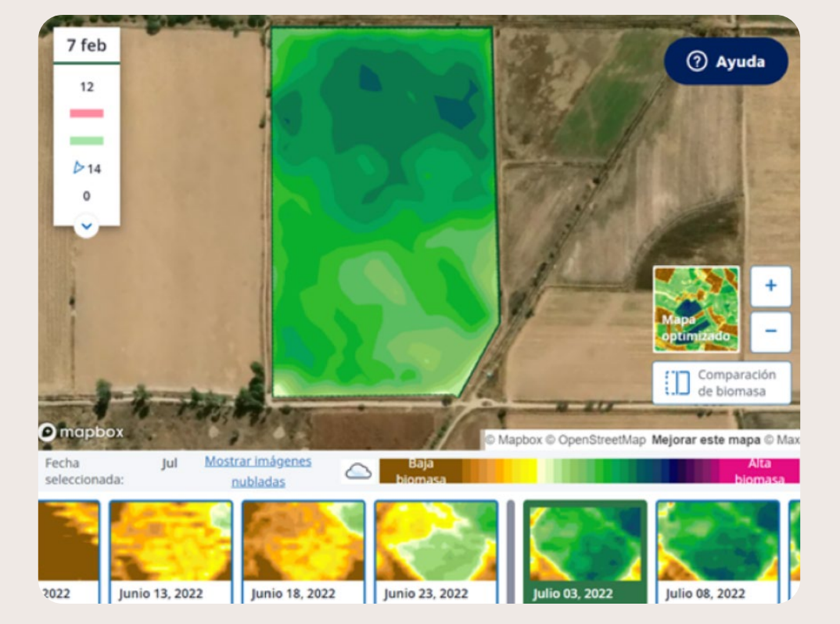This screenshot has width=840, height=624.
Task: Click the 7 feb date header
Action: pos(87,45)
